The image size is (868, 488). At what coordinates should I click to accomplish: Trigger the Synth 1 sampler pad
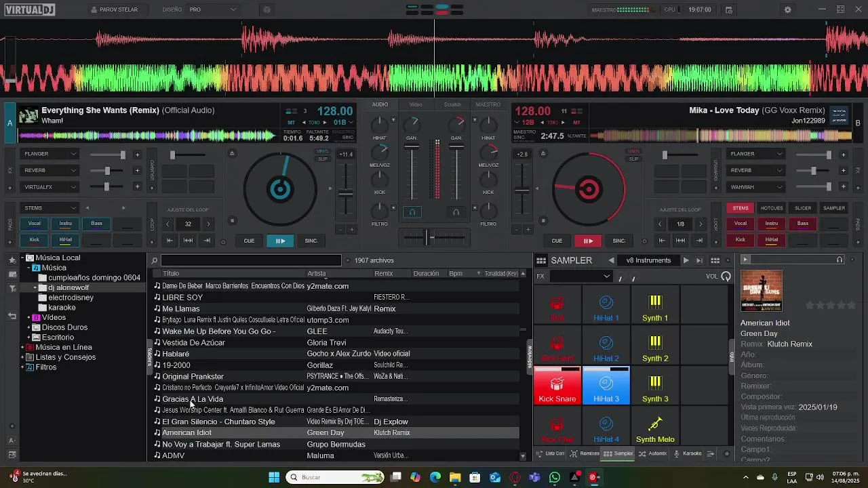pyautogui.click(x=655, y=305)
